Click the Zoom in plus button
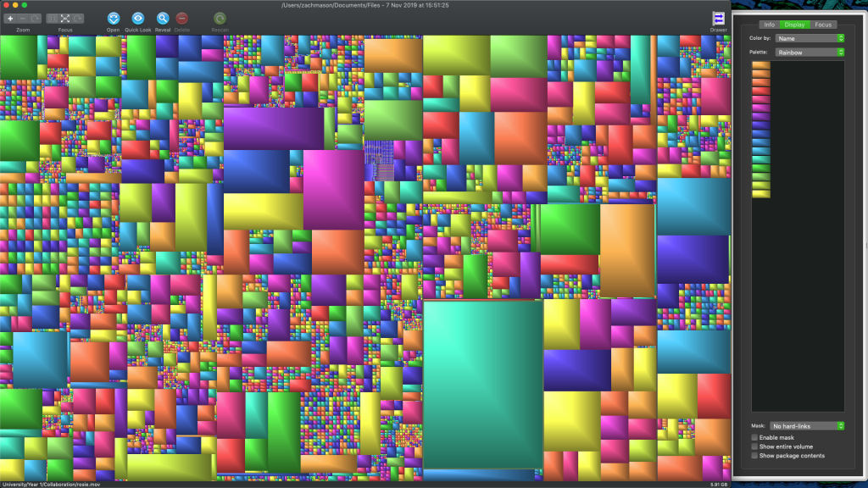 pyautogui.click(x=10, y=18)
